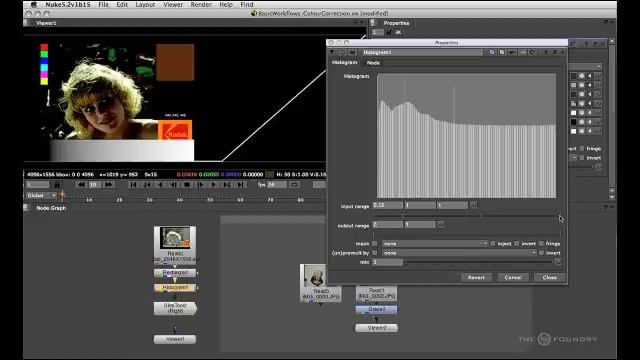Open the mask channel dropdown set to none

tap(435, 244)
